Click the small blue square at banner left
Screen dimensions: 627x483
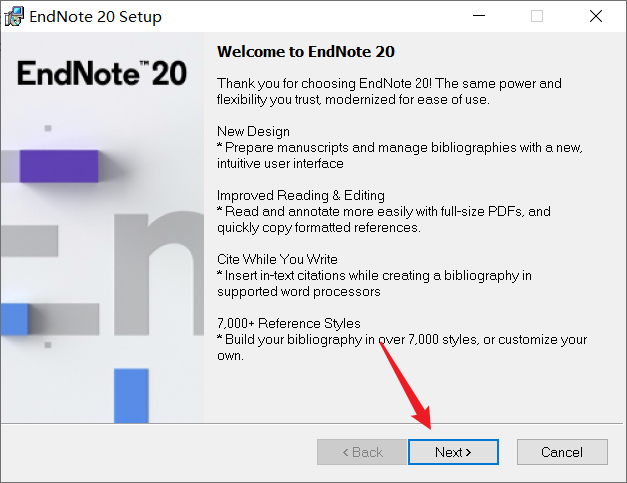[x=14, y=319]
